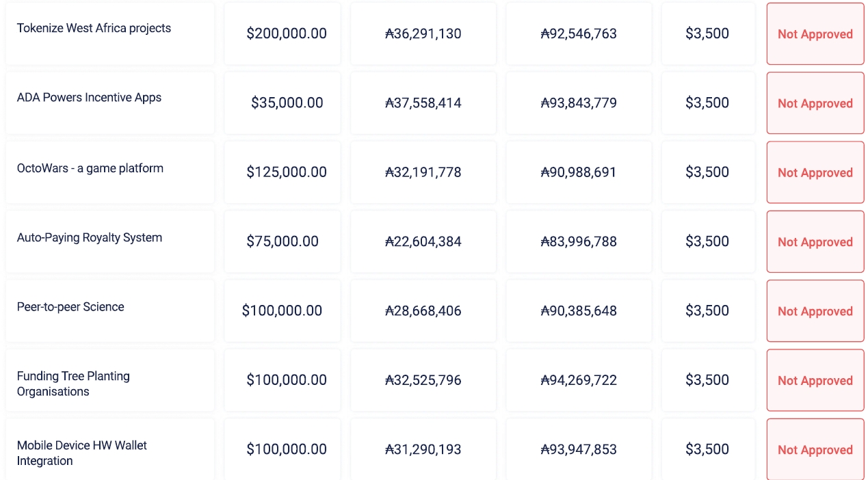Viewport: 868px width, 480px height.
Task: Click Not Approved for Funding Tree Planting
Action: coord(815,381)
